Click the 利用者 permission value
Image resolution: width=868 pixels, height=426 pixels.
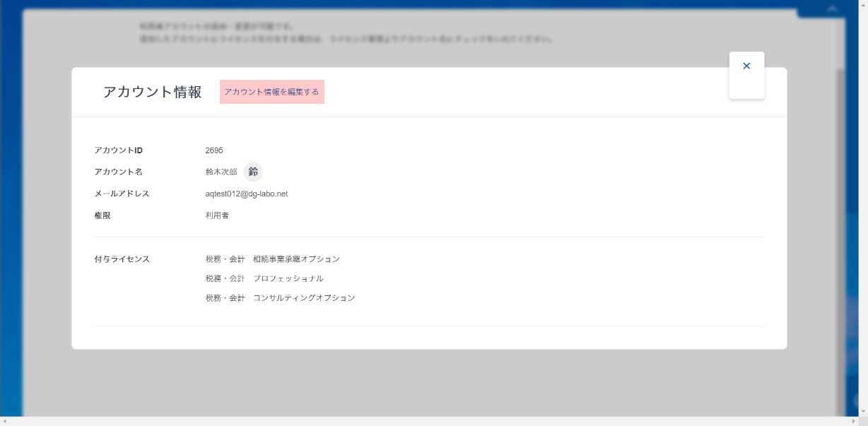click(x=217, y=215)
